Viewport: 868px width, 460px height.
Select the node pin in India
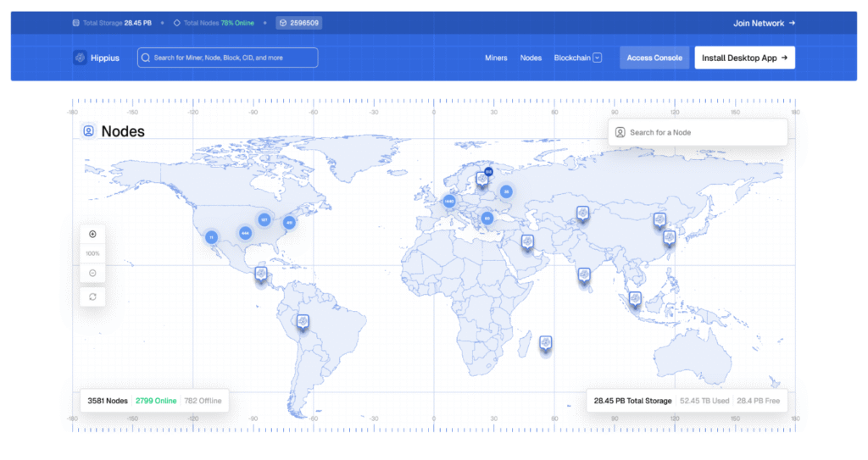coord(584,275)
